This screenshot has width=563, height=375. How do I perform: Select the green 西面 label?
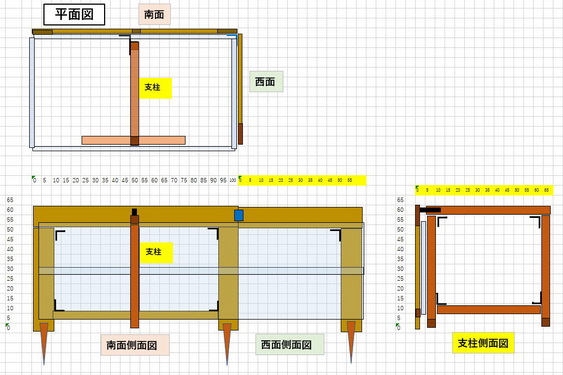coord(266,82)
